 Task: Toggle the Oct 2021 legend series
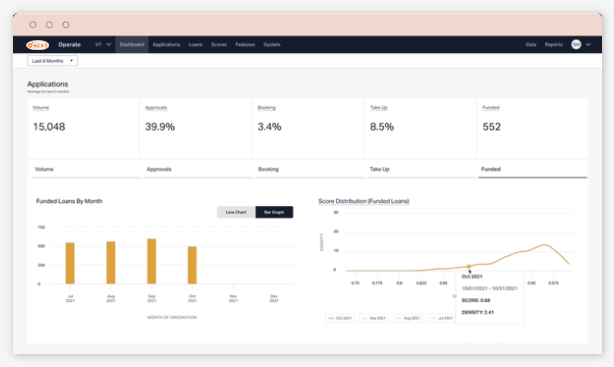(340, 318)
